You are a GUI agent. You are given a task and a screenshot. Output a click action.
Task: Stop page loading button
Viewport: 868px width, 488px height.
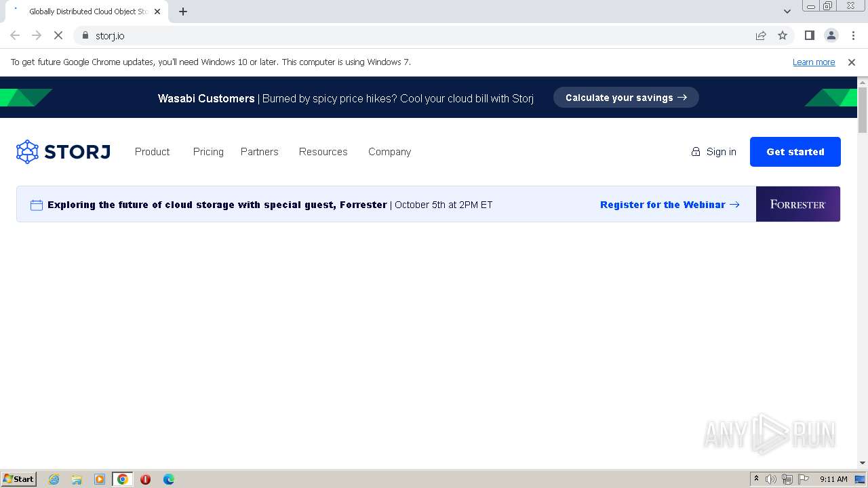tap(58, 35)
